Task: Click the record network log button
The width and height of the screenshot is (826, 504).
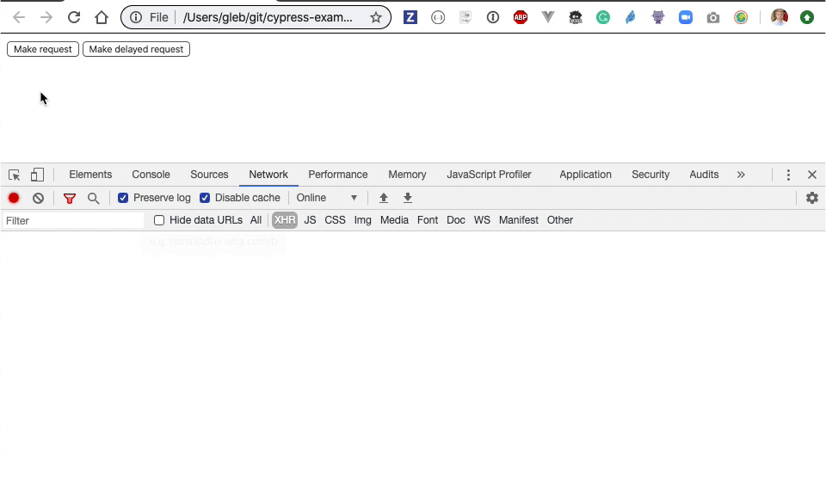Action: [x=14, y=198]
